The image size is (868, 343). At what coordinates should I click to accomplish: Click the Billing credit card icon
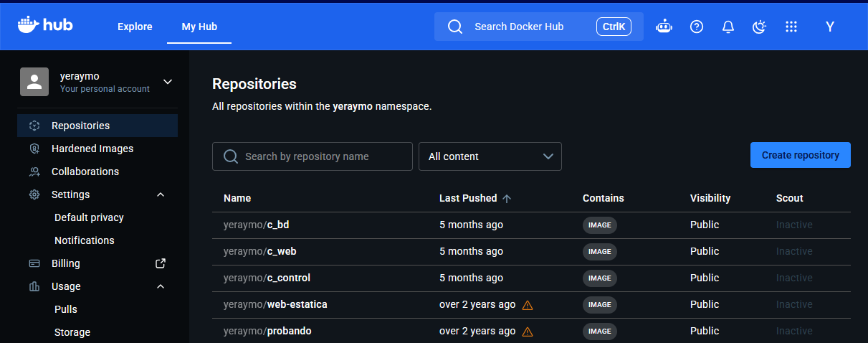coord(34,263)
